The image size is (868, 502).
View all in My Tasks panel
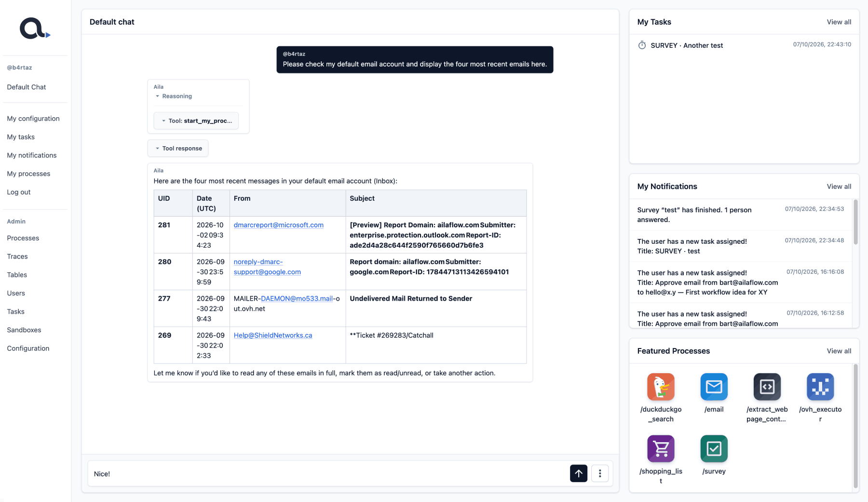pos(839,22)
